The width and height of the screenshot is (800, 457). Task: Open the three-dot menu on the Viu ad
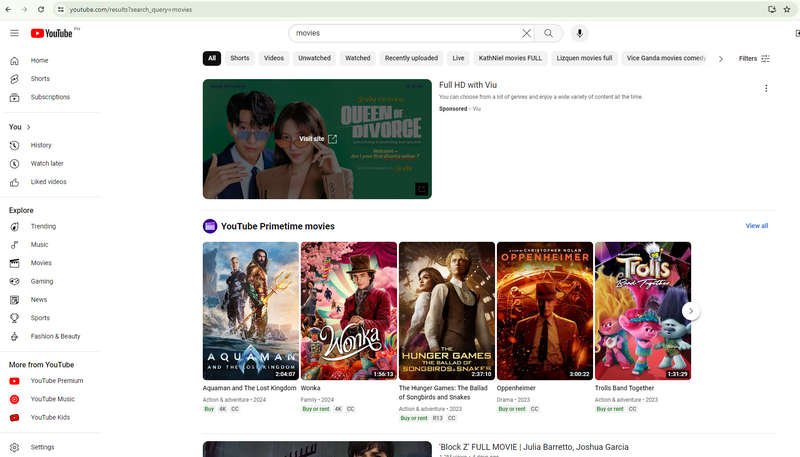[766, 88]
